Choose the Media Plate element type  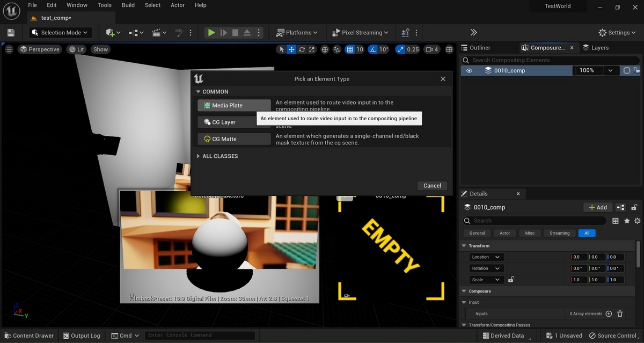(234, 106)
